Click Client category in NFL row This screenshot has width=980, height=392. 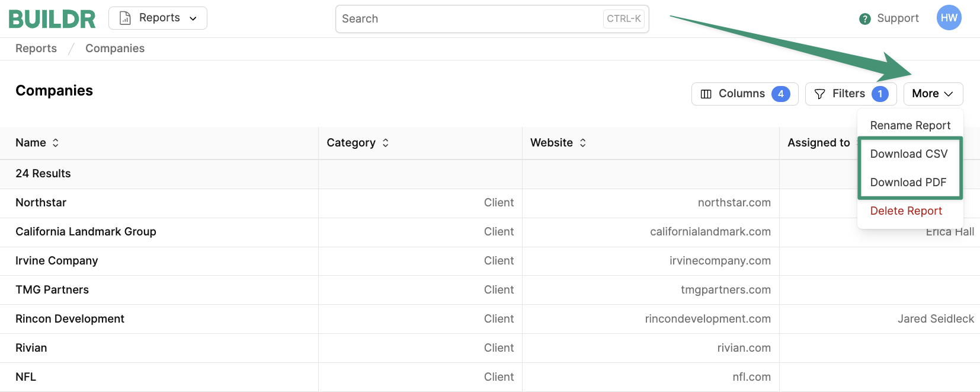coord(499,377)
